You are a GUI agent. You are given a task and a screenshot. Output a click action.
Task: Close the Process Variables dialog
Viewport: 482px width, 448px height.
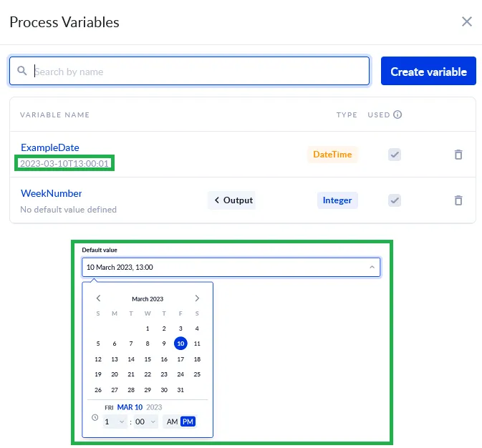[467, 21]
